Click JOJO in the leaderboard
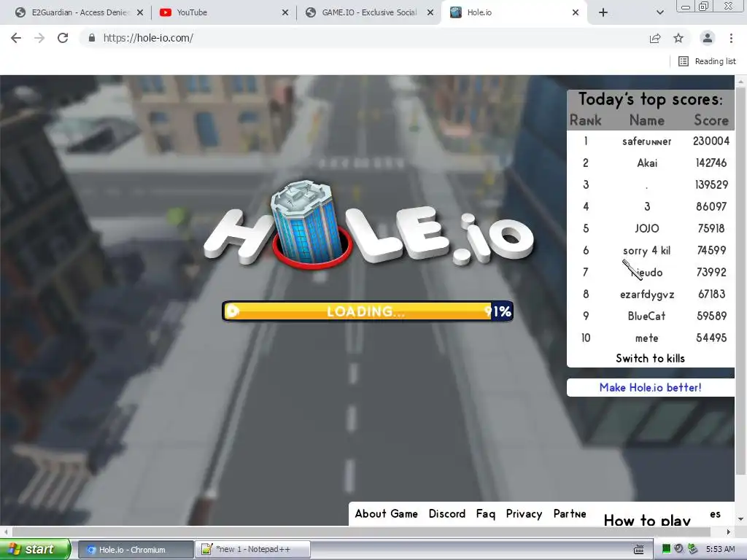 tap(647, 228)
